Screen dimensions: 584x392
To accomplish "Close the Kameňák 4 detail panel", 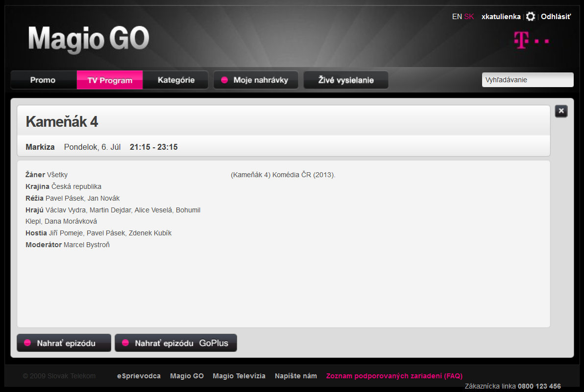I will (561, 111).
